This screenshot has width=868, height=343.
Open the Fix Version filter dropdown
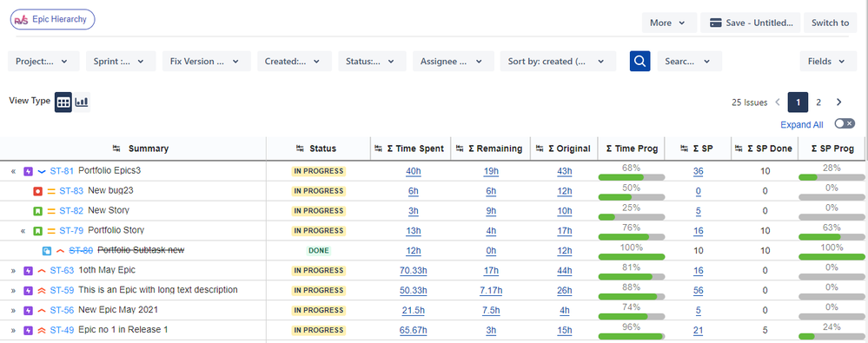(207, 62)
